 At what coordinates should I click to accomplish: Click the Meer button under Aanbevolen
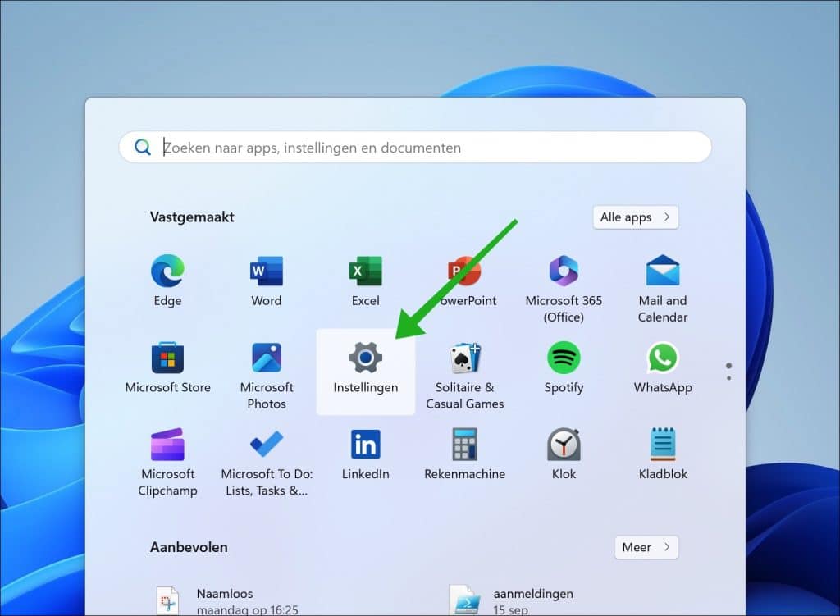click(646, 547)
